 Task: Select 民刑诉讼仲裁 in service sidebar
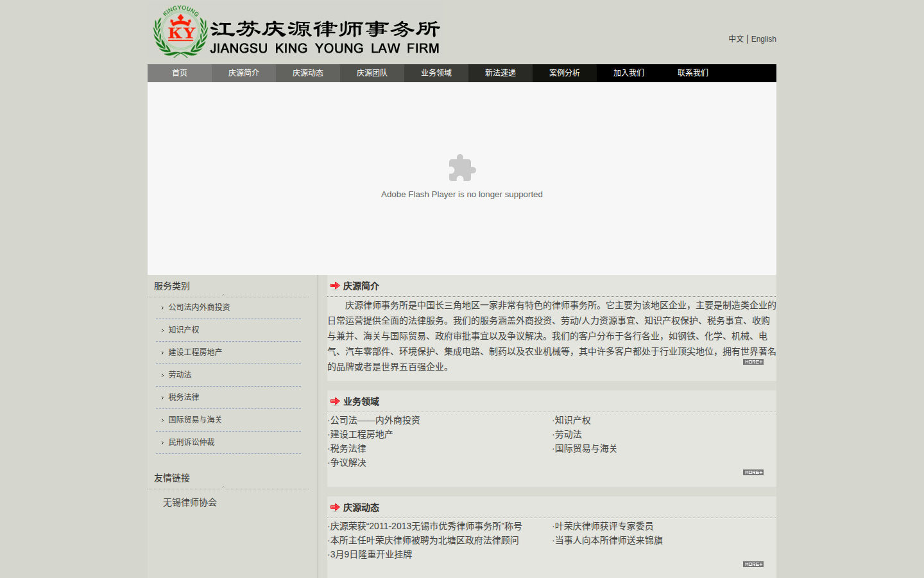[191, 442]
